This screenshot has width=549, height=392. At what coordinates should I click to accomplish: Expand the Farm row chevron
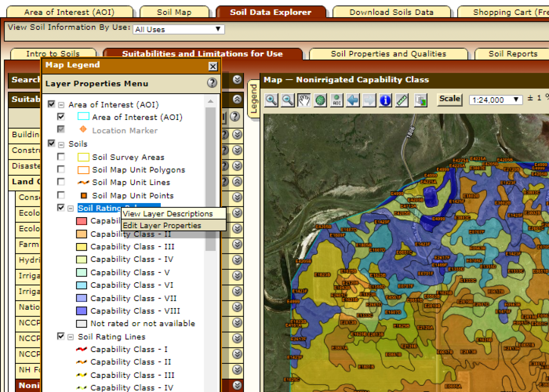click(237, 244)
